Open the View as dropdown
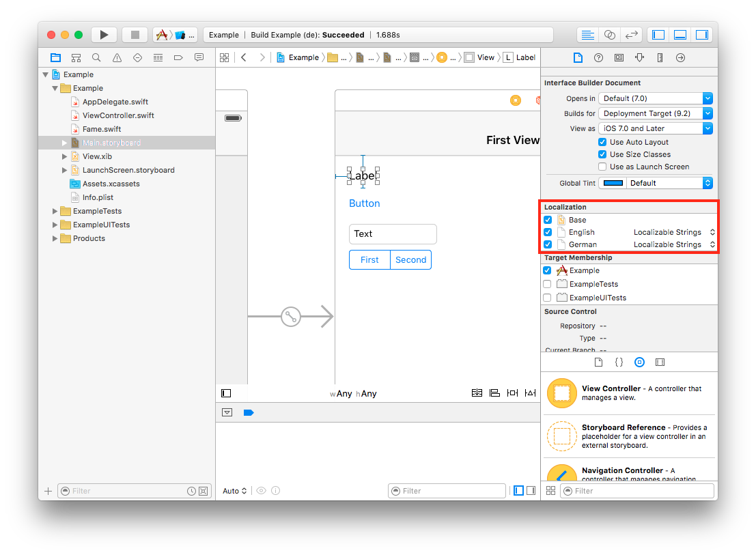756x555 pixels. click(655, 128)
